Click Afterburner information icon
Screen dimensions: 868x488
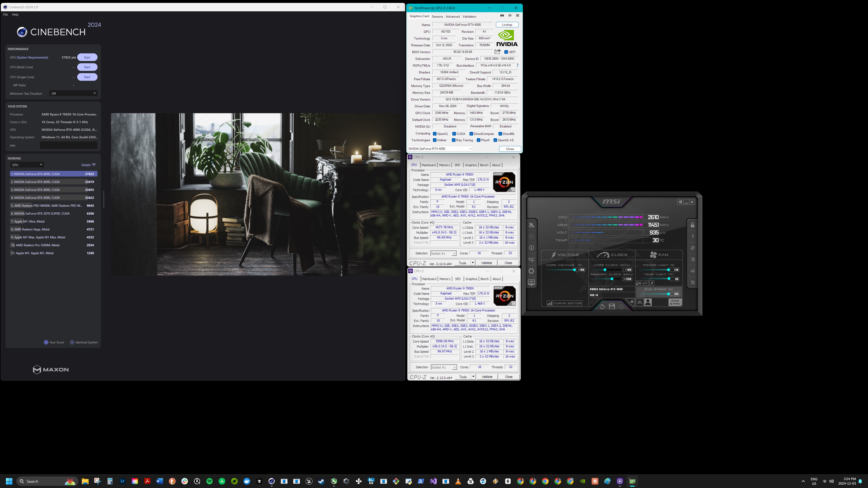pos(531,248)
